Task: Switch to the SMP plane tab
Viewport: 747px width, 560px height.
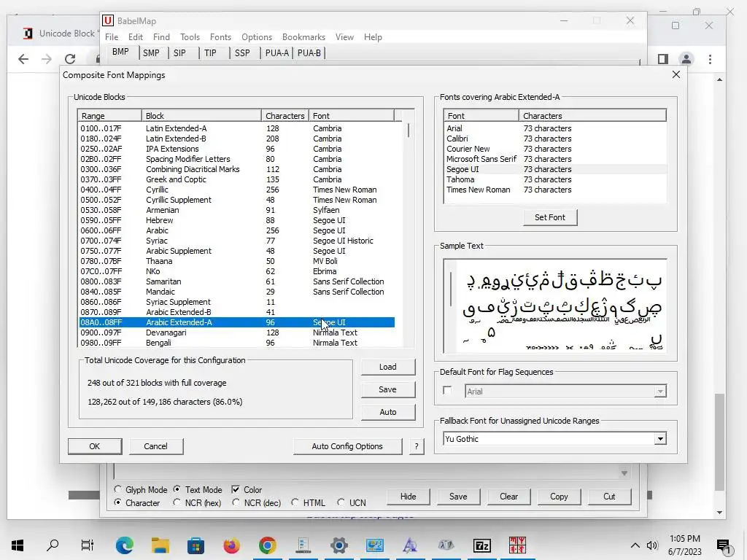Action: [151, 52]
